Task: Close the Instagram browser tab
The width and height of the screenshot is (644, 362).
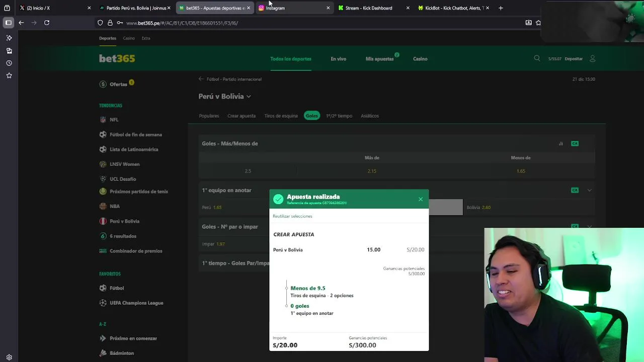Action: pyautogui.click(x=328, y=8)
